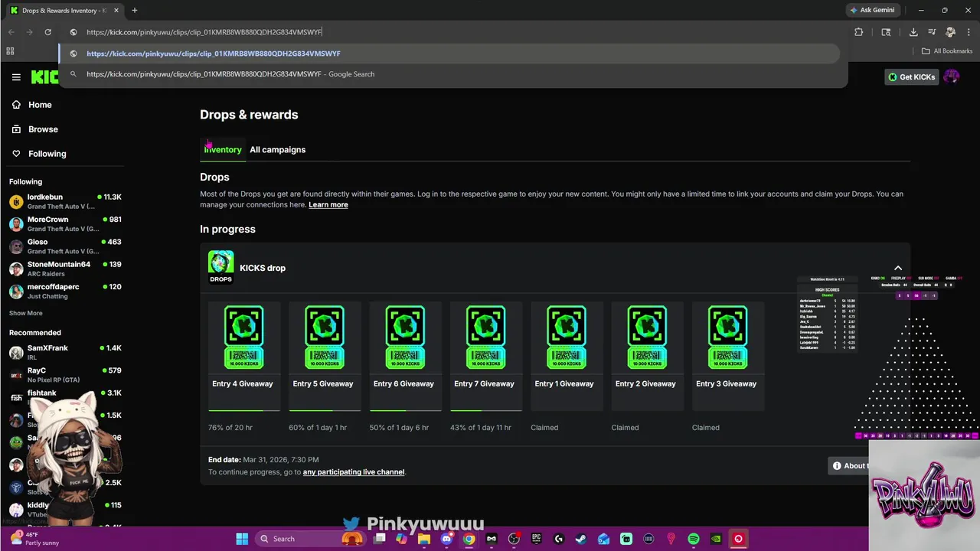Open Epic Games Launcher from taskbar
The height and width of the screenshot is (551, 980).
click(537, 539)
